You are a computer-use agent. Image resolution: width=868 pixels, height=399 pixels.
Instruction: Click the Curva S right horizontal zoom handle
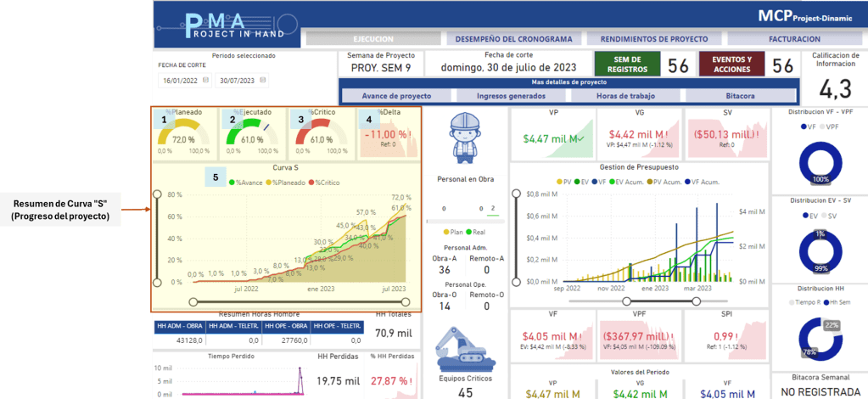click(410, 301)
